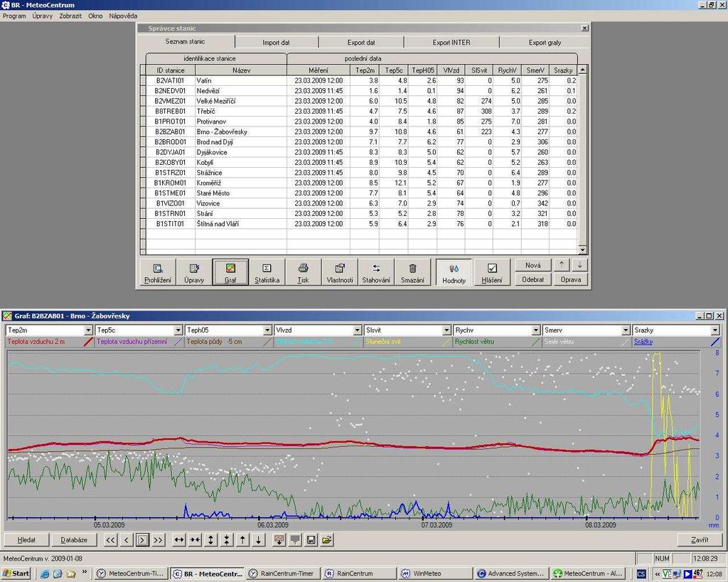Click the Tisk print button
Image resolution: width=728 pixels, height=582 pixels.
(x=303, y=272)
